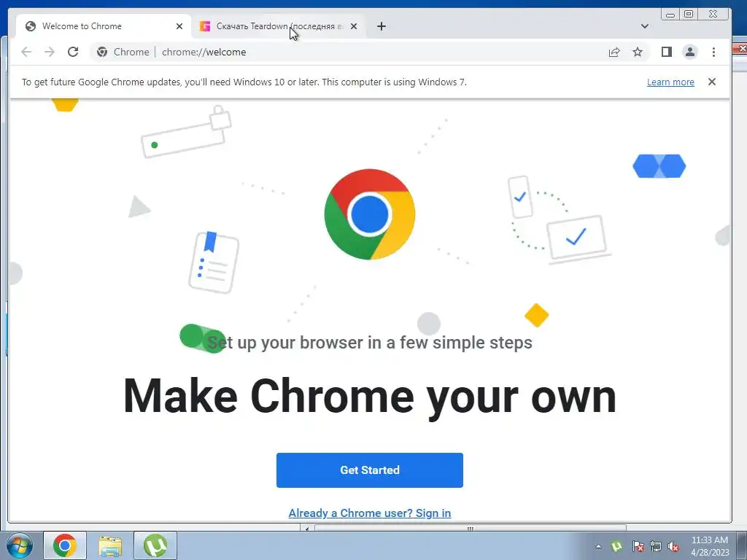
Task: Open uTorrent from the taskbar
Action: pyautogui.click(x=155, y=545)
